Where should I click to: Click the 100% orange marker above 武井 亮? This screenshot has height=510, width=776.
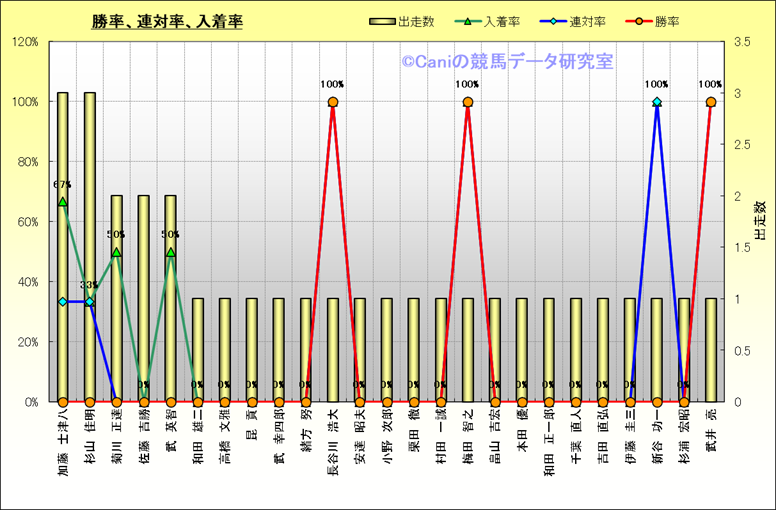click(711, 102)
